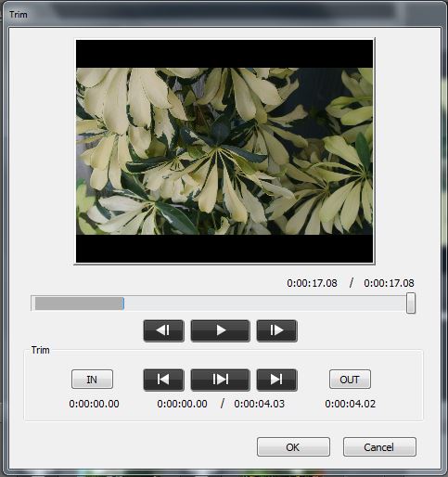
Task: Click the video preview image
Action: coord(224,151)
